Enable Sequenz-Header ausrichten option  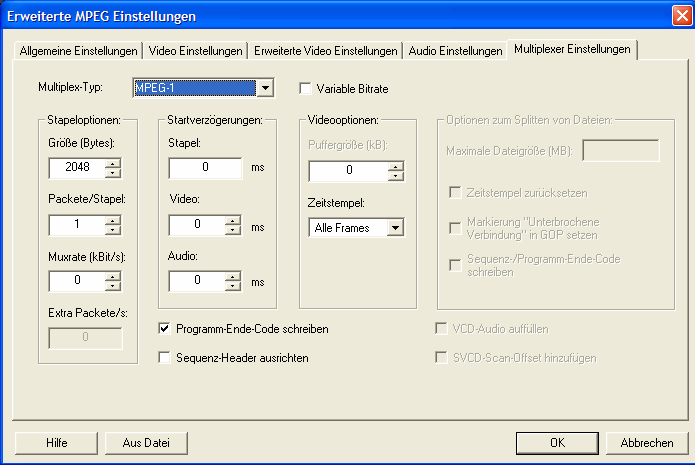pyautogui.click(x=165, y=357)
